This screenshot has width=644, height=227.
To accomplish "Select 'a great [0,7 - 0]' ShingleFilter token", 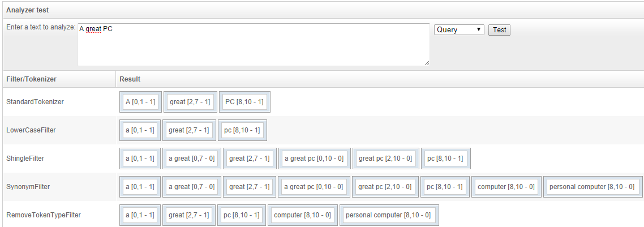I will pos(192,159).
